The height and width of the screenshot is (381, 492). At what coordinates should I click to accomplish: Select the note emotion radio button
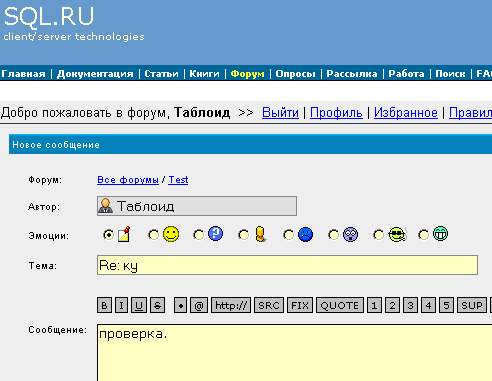point(108,235)
